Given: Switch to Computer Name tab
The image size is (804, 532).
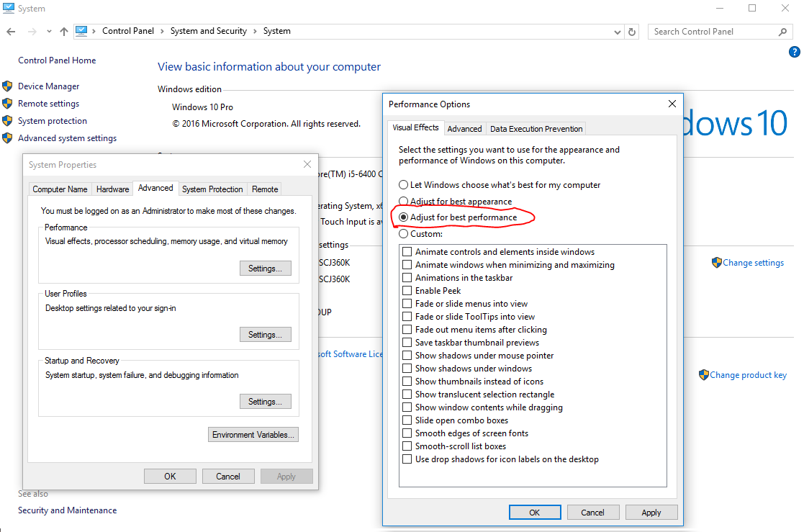Looking at the screenshot, I should pyautogui.click(x=60, y=189).
